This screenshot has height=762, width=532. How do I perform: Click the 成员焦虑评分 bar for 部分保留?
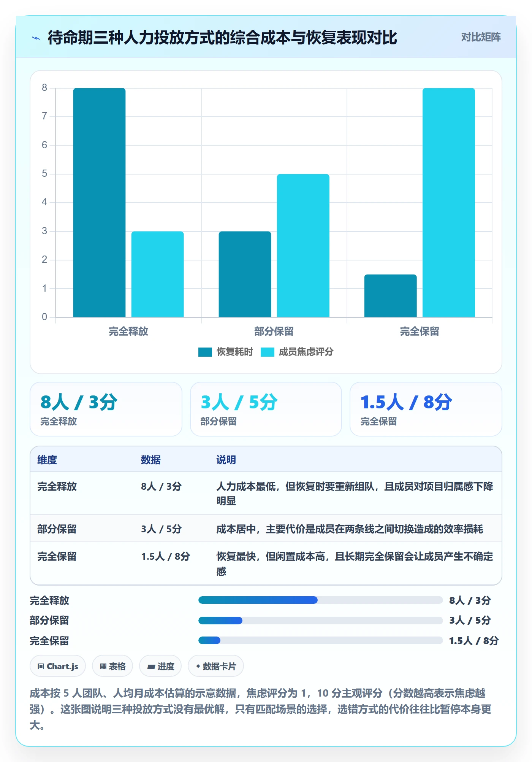pos(303,246)
